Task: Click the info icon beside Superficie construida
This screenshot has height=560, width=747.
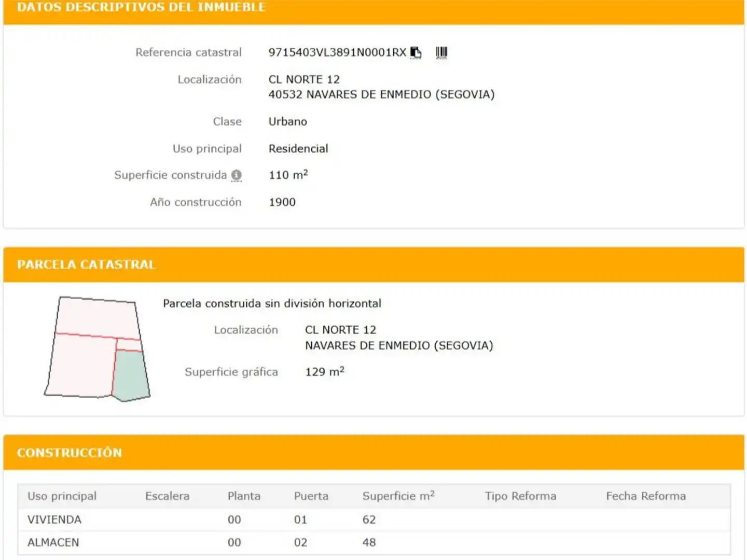Action: [x=237, y=175]
